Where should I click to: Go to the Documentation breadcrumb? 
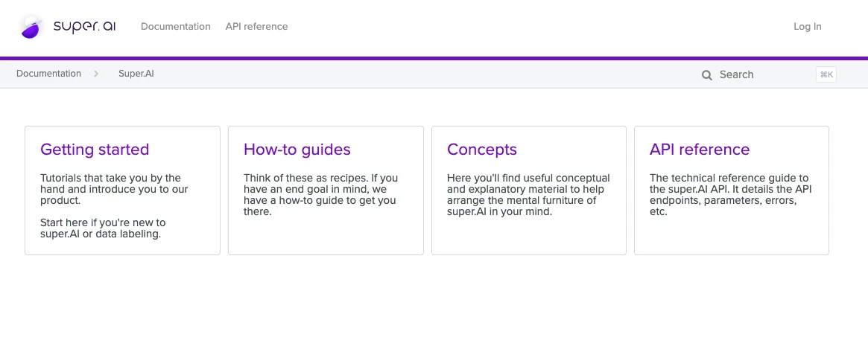coord(48,74)
